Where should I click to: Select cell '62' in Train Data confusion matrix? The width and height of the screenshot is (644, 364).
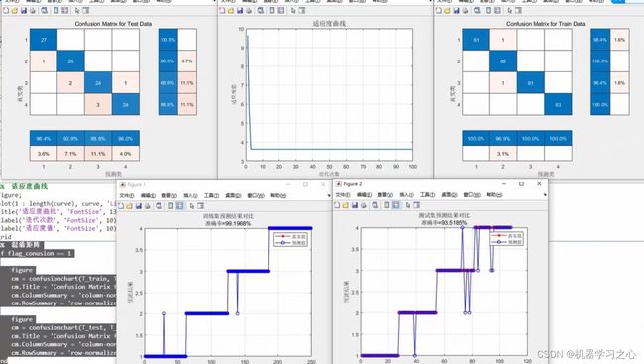pos(503,61)
